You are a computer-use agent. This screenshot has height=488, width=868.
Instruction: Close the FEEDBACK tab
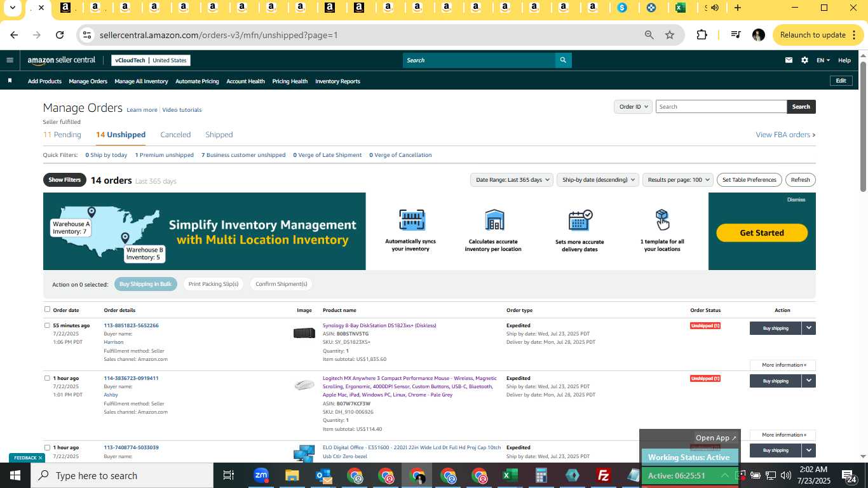(40, 457)
